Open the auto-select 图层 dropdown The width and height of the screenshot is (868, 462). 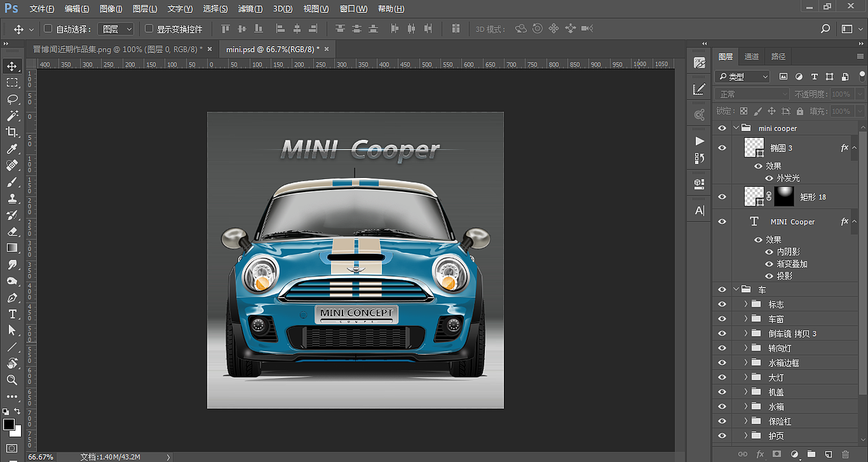tap(116, 29)
